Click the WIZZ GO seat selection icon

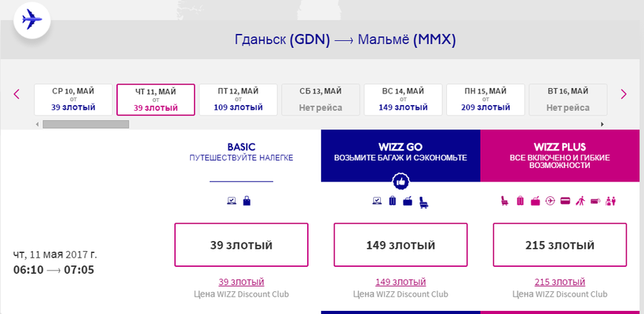425,202
